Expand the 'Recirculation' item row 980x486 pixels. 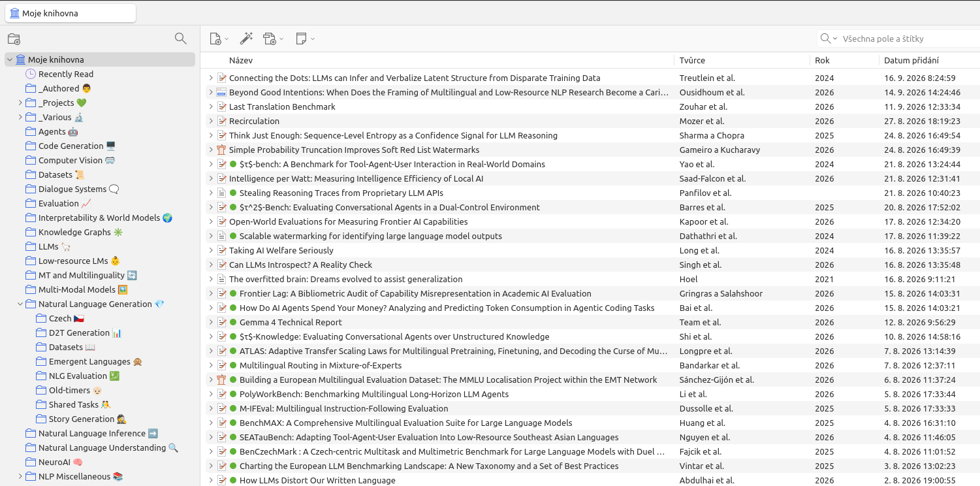pos(211,121)
